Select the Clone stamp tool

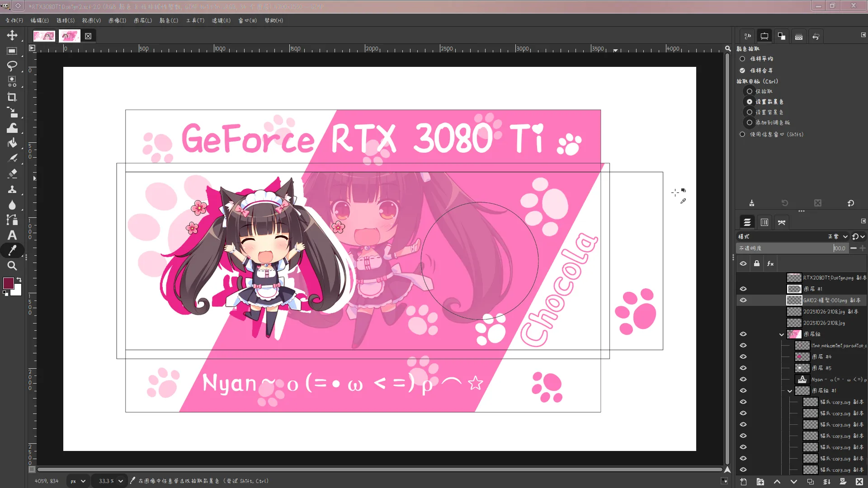pyautogui.click(x=12, y=189)
